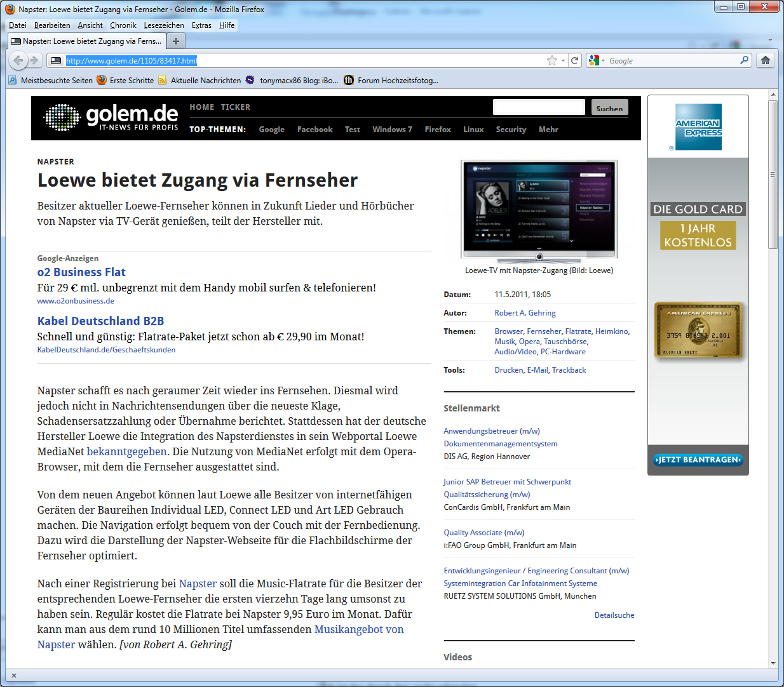784x687 pixels.
Task: Click the URL address field
Action: click(x=305, y=60)
